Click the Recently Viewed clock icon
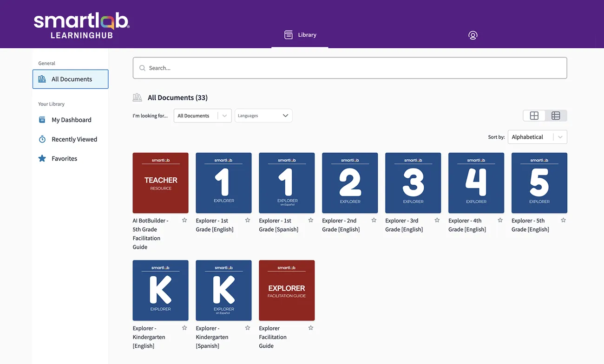604x364 pixels. [42, 139]
